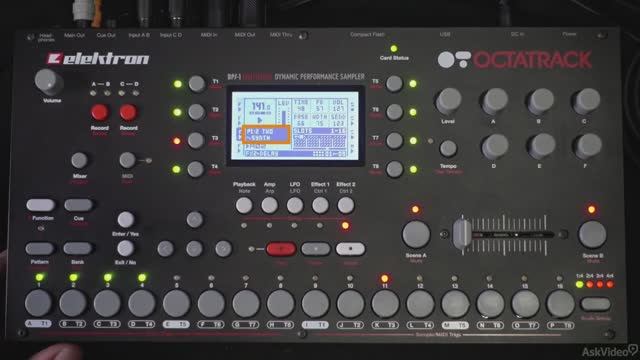This screenshot has height=360, width=640.
Task: Tap trig key 2 above B T2
Action: (73, 303)
